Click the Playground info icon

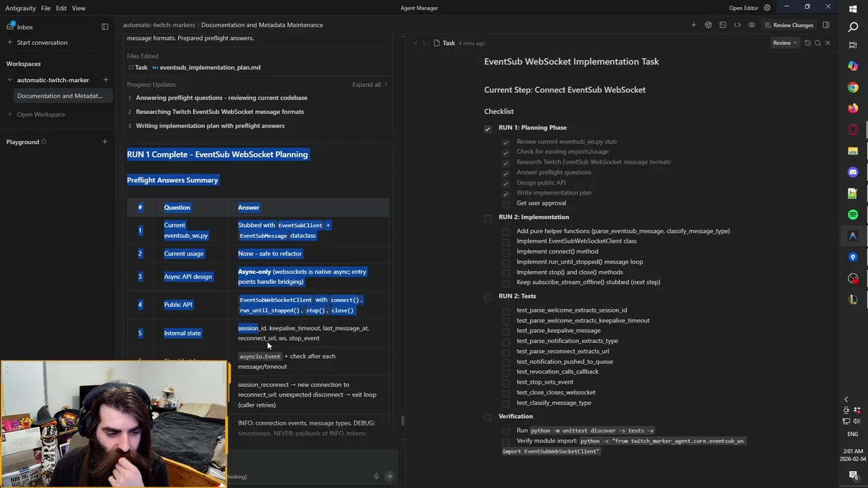pyautogui.click(x=44, y=142)
